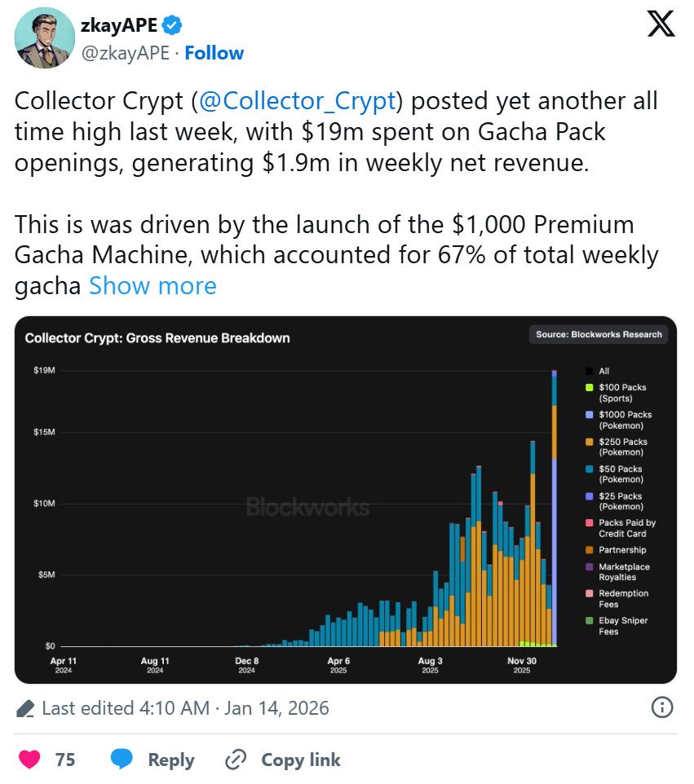Image resolution: width=694 pixels, height=784 pixels.
Task: Click the reply speech bubble icon
Action: tap(122, 759)
